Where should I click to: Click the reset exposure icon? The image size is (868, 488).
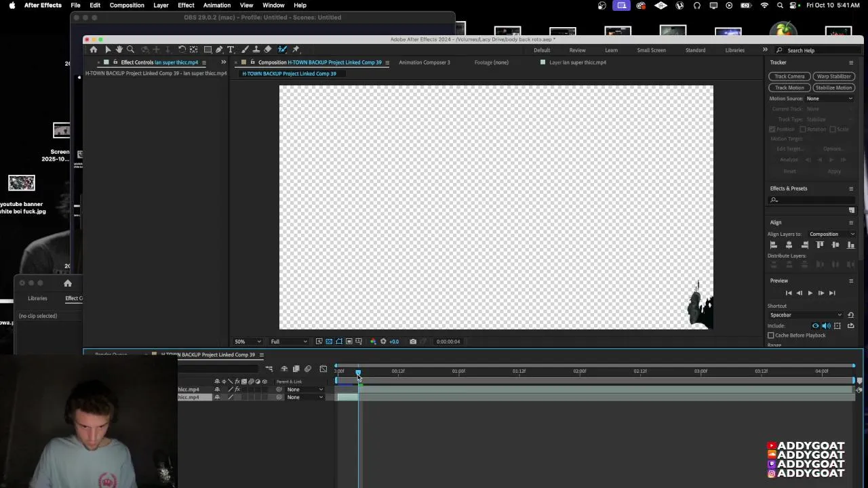click(383, 342)
